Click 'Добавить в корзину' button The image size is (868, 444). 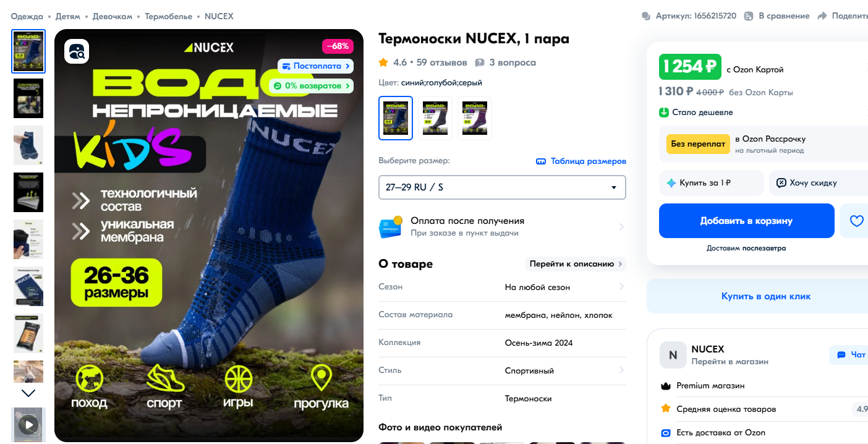(746, 221)
